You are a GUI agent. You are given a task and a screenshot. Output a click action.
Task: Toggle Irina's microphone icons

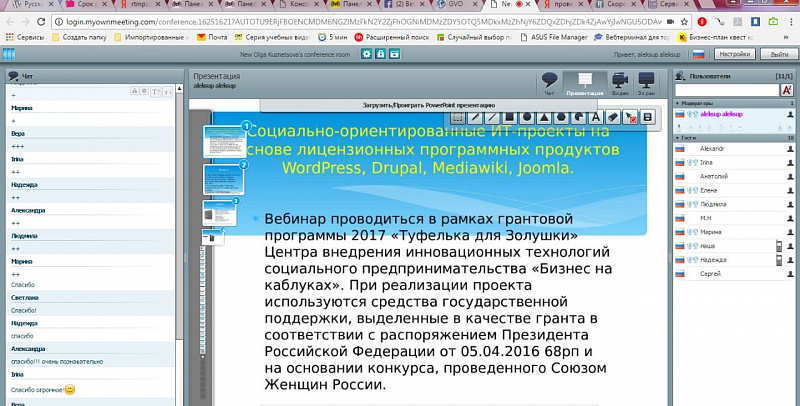coord(692,163)
